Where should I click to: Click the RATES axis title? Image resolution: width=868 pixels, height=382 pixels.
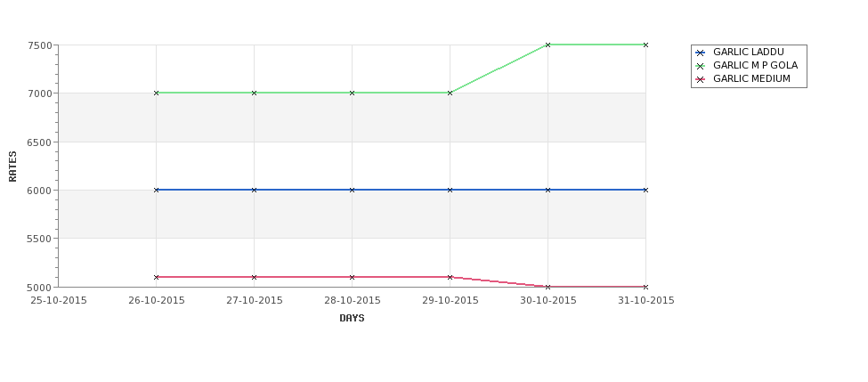[x=12, y=167]
